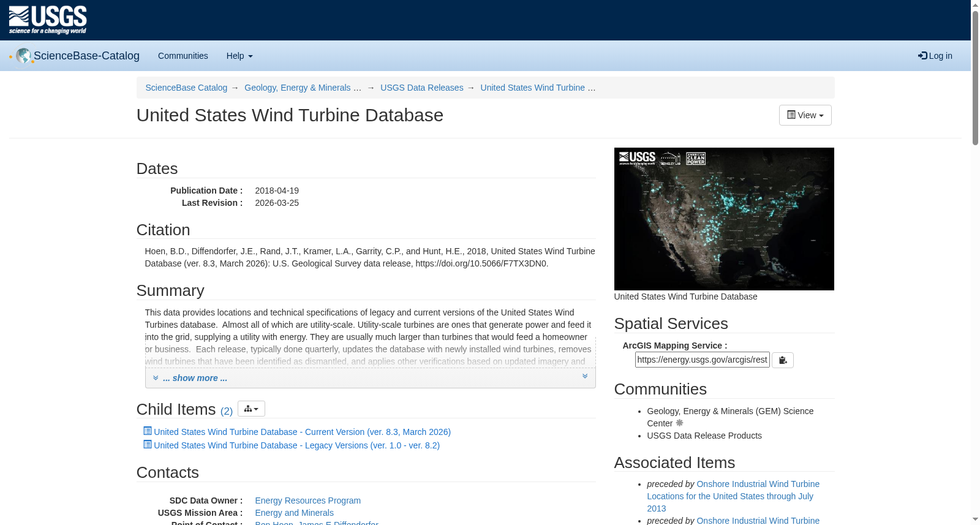
Task: Click the gear icon beside GEM Science Center
Action: click(679, 423)
